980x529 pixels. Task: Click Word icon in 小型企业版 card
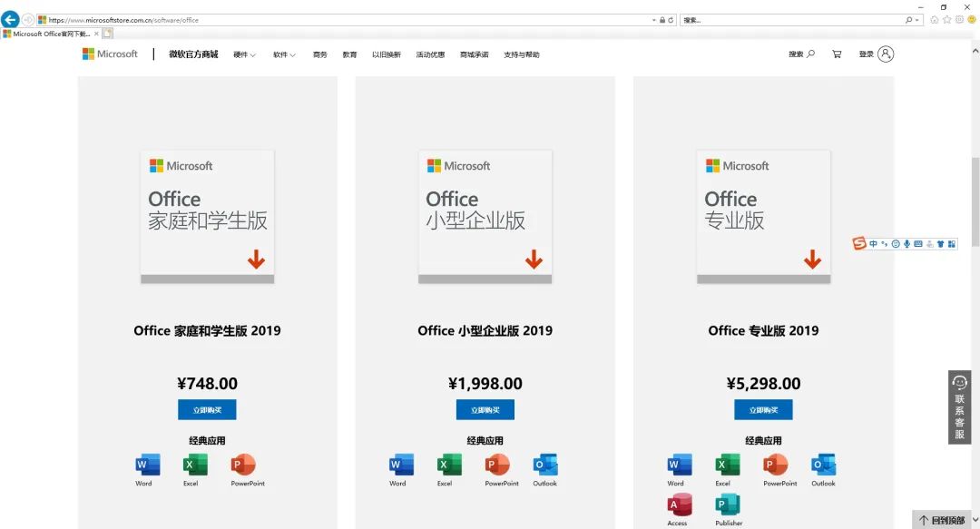401,465
